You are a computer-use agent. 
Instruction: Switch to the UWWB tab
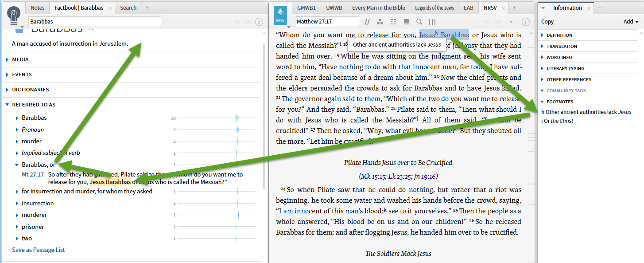tap(334, 8)
